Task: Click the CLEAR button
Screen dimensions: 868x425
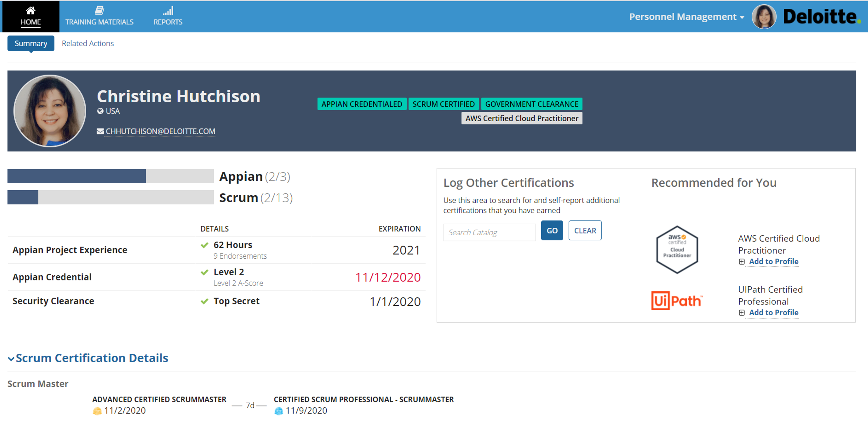Action: (x=585, y=231)
